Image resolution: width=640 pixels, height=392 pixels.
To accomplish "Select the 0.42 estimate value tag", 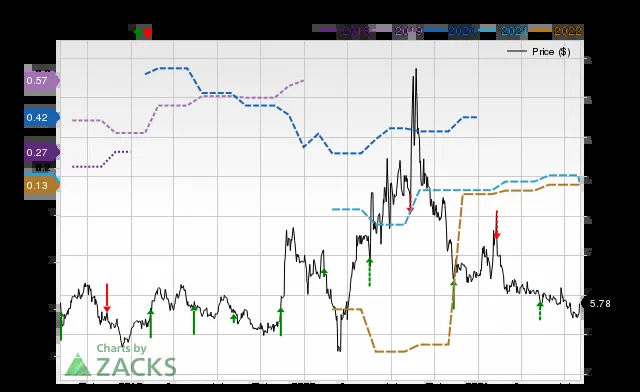I will [x=42, y=118].
